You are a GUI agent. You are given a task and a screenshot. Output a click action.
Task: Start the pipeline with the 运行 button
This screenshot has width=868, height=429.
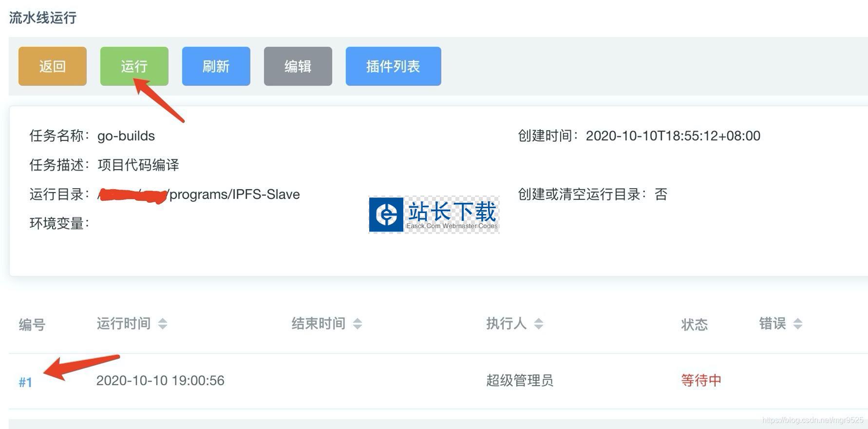click(x=134, y=66)
